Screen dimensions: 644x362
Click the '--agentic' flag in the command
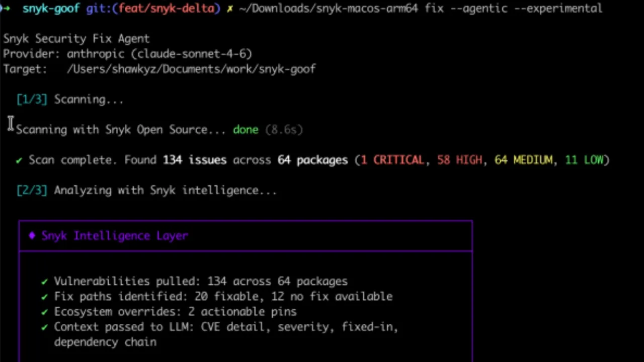pyautogui.click(x=479, y=9)
